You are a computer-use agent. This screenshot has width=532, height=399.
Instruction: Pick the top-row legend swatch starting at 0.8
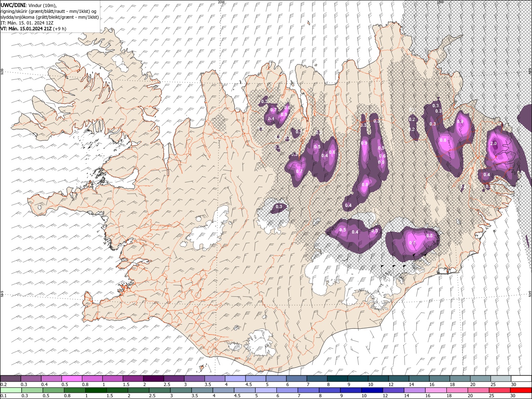92,379
